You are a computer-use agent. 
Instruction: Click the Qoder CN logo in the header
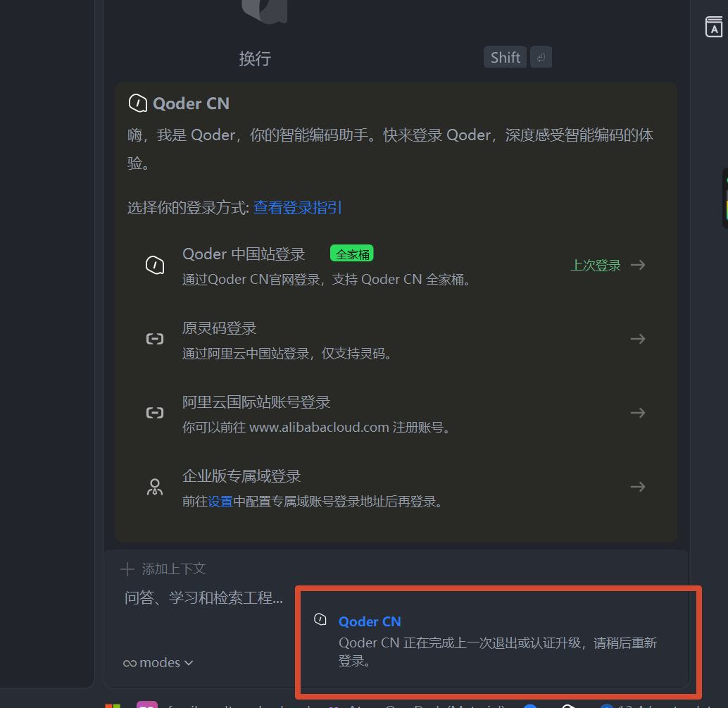tap(138, 103)
